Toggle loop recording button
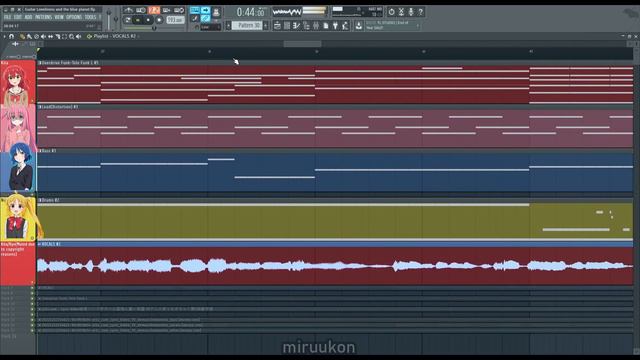This screenshot has height=360, width=640. pos(179,10)
